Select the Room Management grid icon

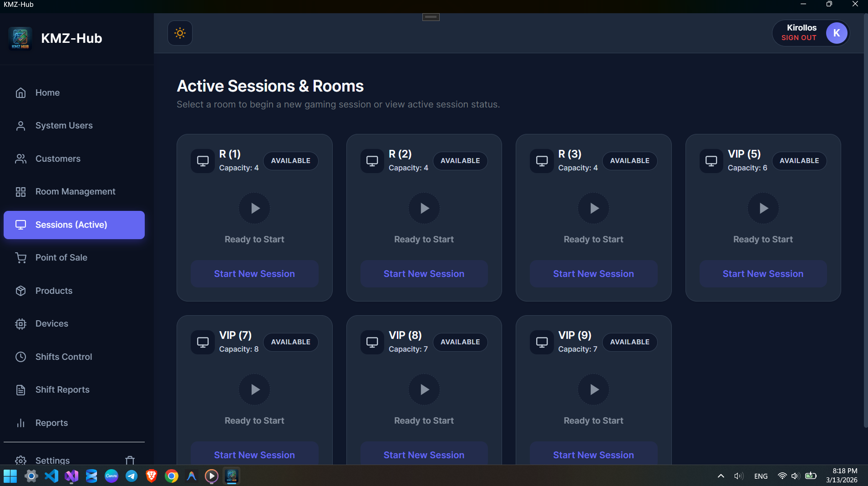click(x=21, y=191)
